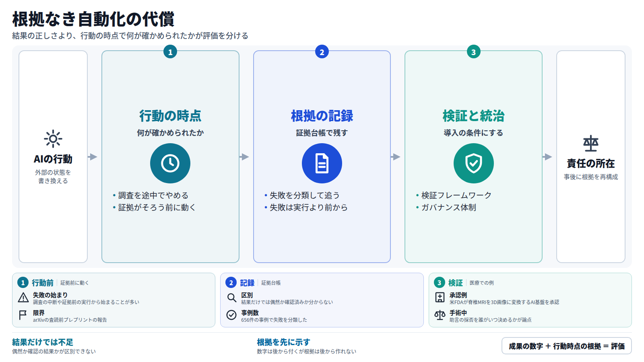Image resolution: width=644 pixels, height=362 pixels.
Task: Click the text arXivの査読前プレプリントの報告
Action: pyautogui.click(x=70, y=320)
